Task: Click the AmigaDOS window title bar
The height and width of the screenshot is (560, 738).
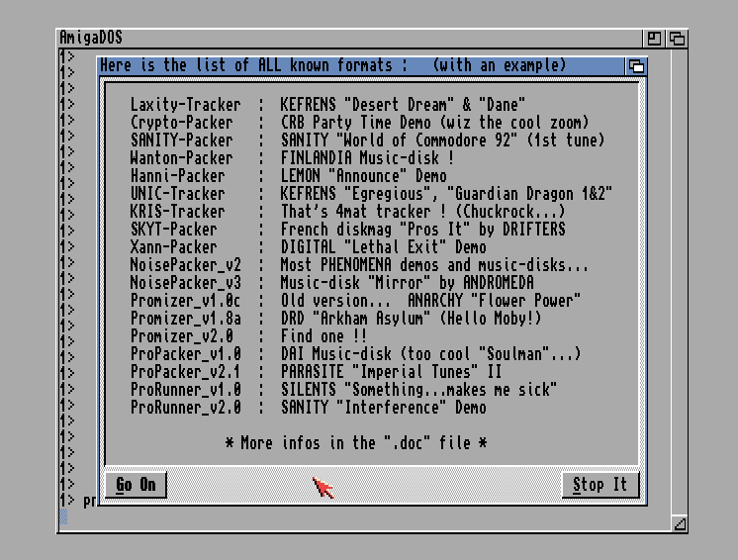Action: pos(349,39)
